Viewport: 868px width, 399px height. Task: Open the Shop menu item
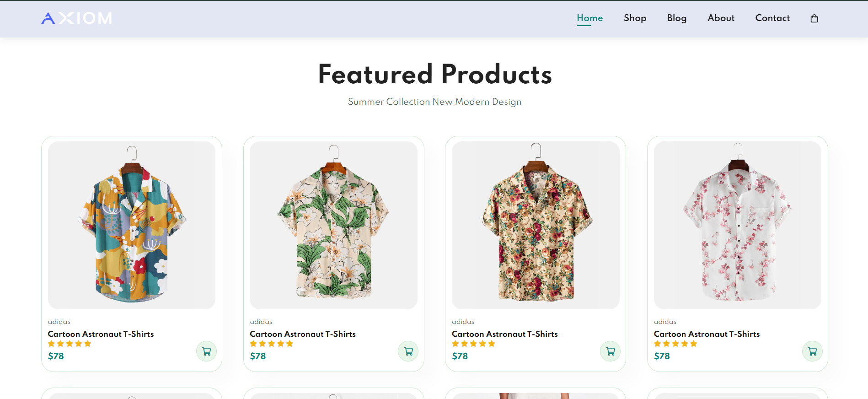point(635,18)
